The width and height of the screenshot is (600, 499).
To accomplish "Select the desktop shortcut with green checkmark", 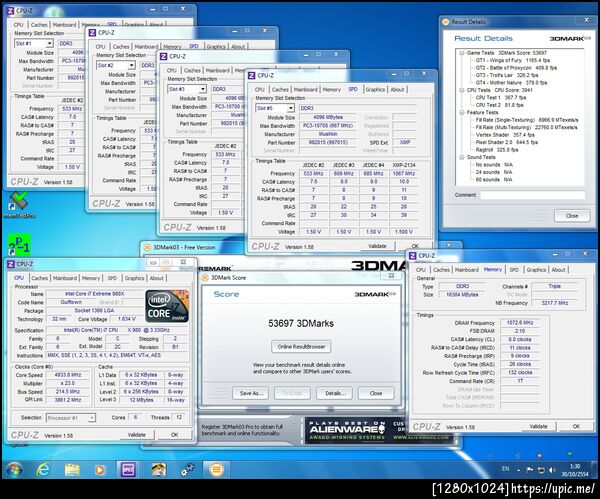I will point(19,204).
